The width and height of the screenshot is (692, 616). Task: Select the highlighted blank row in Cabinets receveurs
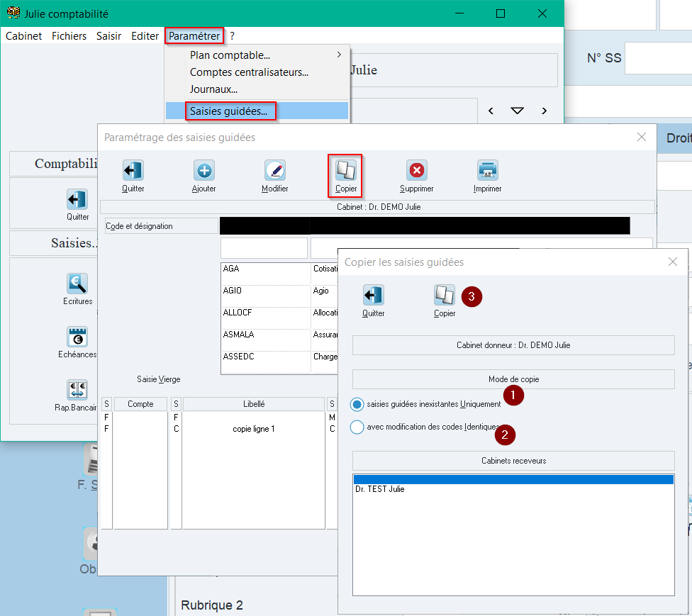click(x=513, y=480)
